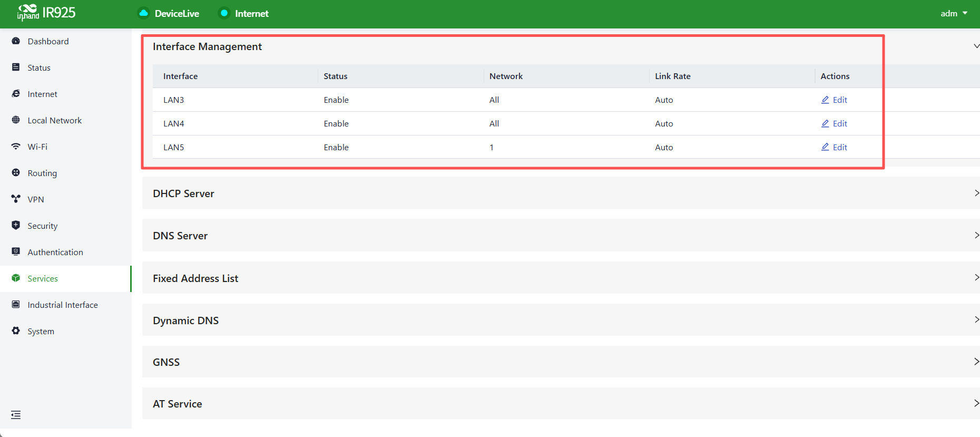Edit the LAN5 interface
Viewport: 980px width, 437px height.
tap(834, 147)
